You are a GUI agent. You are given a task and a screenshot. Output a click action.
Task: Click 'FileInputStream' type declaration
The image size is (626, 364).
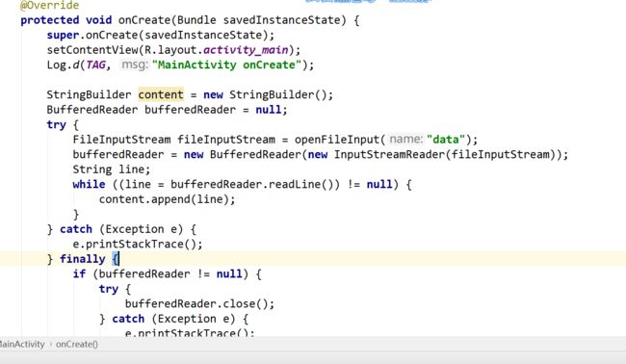[121, 140]
